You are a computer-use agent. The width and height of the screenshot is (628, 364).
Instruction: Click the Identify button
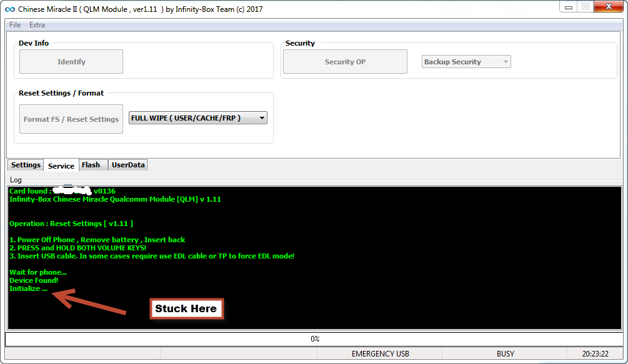pos(71,62)
